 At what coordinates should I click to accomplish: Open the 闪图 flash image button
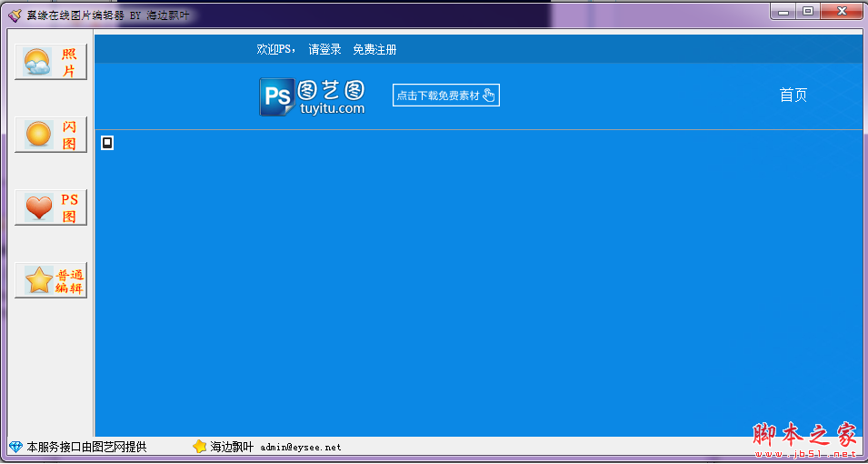pyautogui.click(x=51, y=135)
